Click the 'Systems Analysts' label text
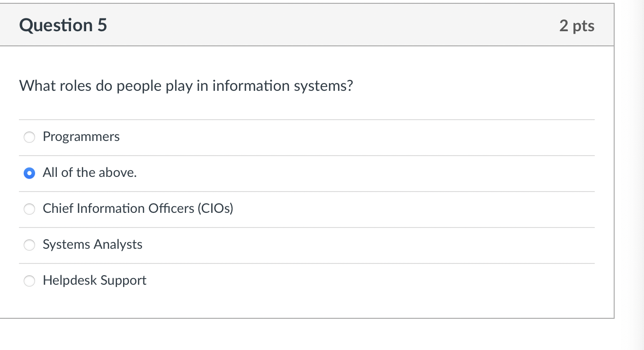Viewport: 644px width, 350px height. (x=92, y=245)
